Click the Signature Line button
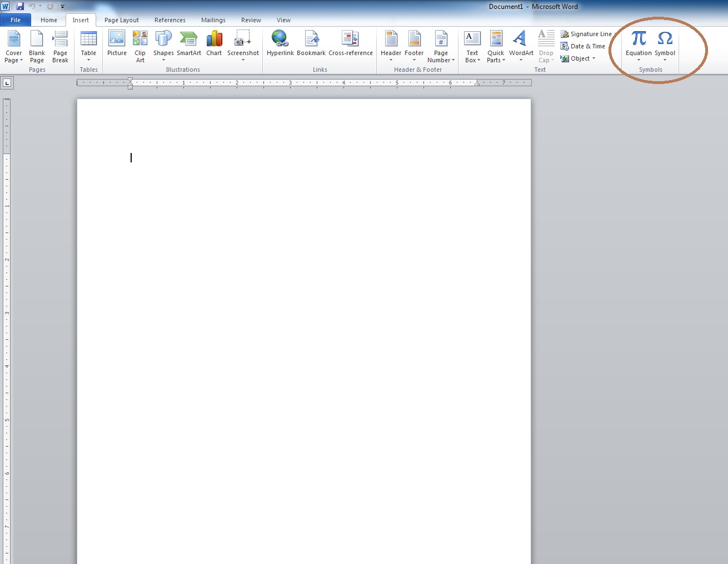 pyautogui.click(x=586, y=34)
